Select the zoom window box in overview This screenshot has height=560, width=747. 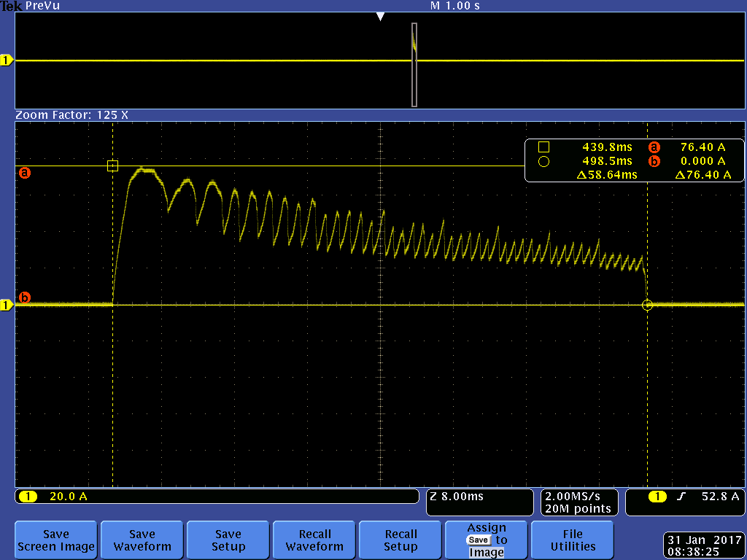click(x=414, y=65)
